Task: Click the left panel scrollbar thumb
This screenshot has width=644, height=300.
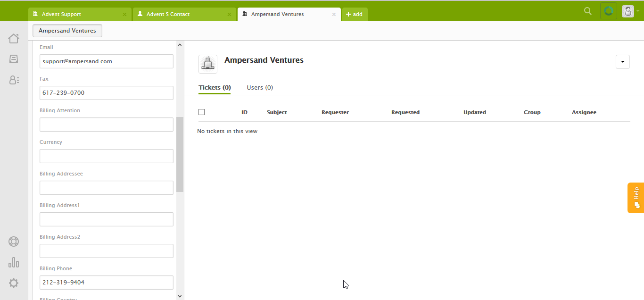Action: tap(180, 155)
